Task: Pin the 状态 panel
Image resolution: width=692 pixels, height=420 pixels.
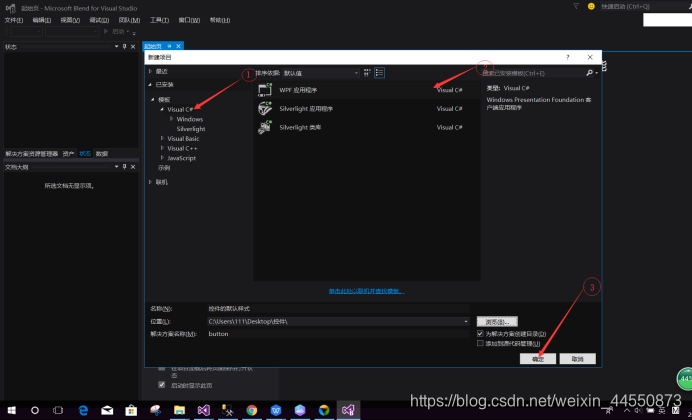Action: coord(124,46)
